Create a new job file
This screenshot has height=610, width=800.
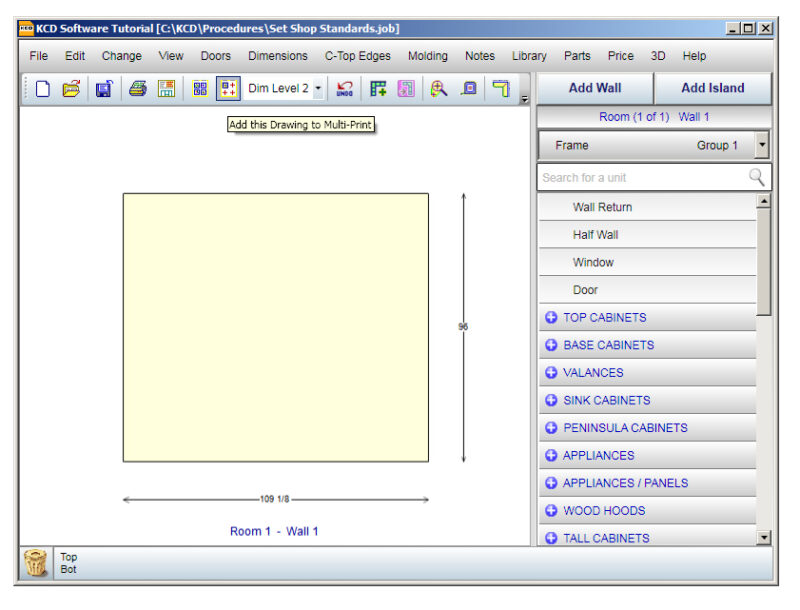coord(41,89)
